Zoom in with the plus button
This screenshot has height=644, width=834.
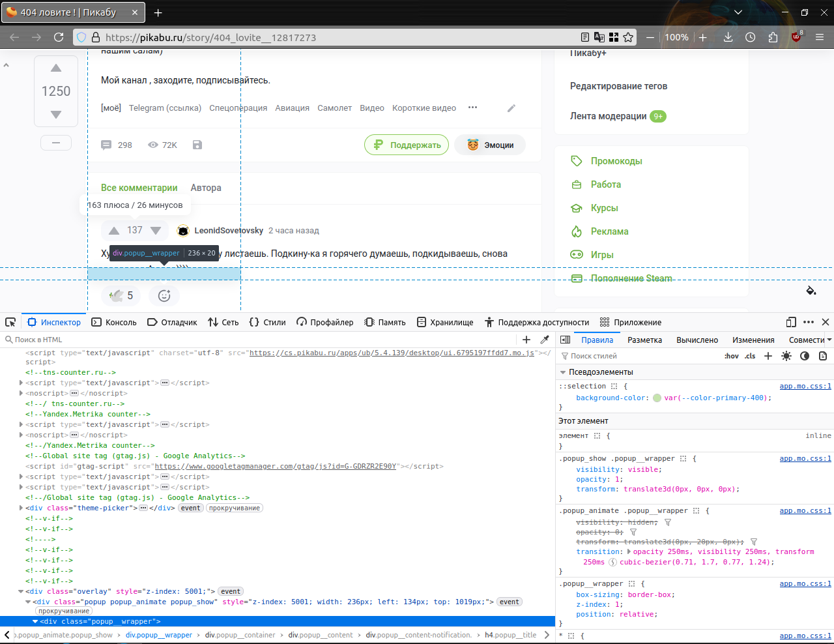(x=703, y=37)
